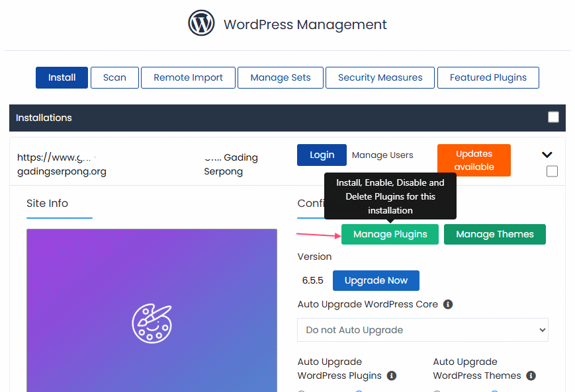
Task: Click the Installations header label
Action: [x=44, y=118]
